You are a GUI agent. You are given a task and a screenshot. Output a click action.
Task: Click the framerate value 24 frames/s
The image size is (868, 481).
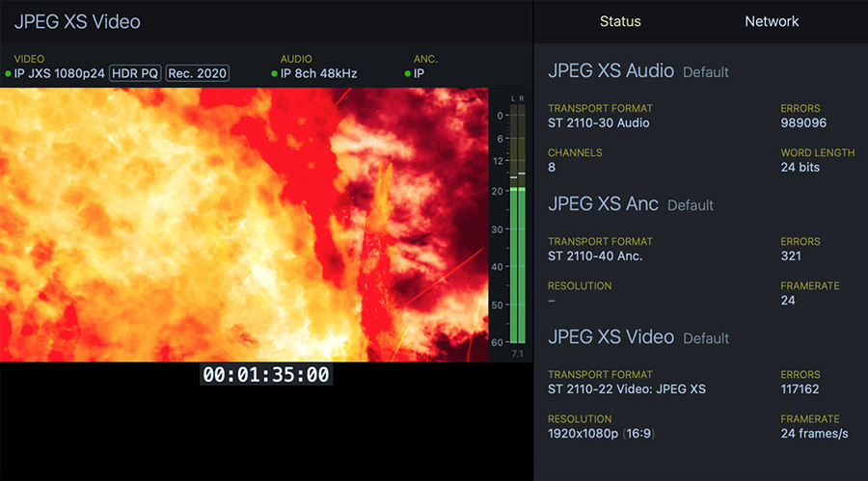pyautogui.click(x=814, y=434)
